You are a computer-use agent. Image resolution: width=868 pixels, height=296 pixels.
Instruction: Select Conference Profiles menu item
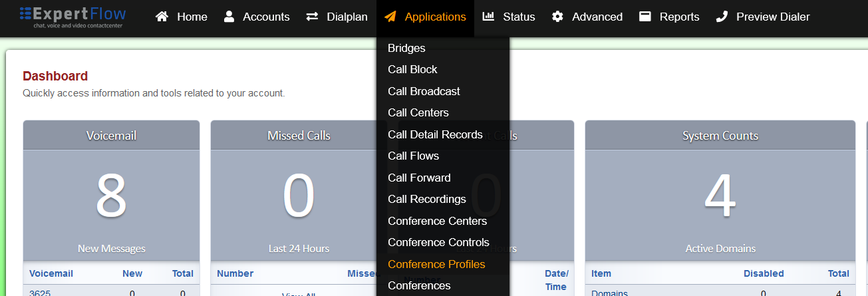coord(436,264)
